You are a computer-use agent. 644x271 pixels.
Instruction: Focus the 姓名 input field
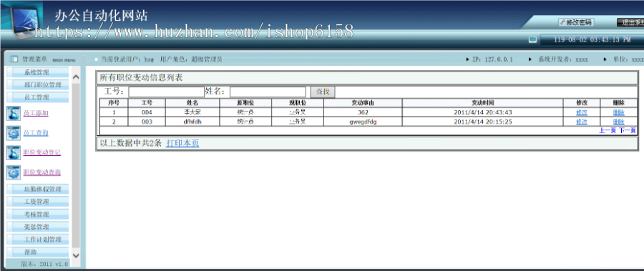pos(268,92)
